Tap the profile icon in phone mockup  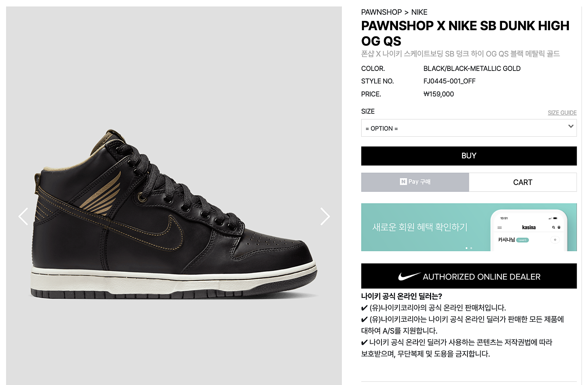[x=559, y=227]
